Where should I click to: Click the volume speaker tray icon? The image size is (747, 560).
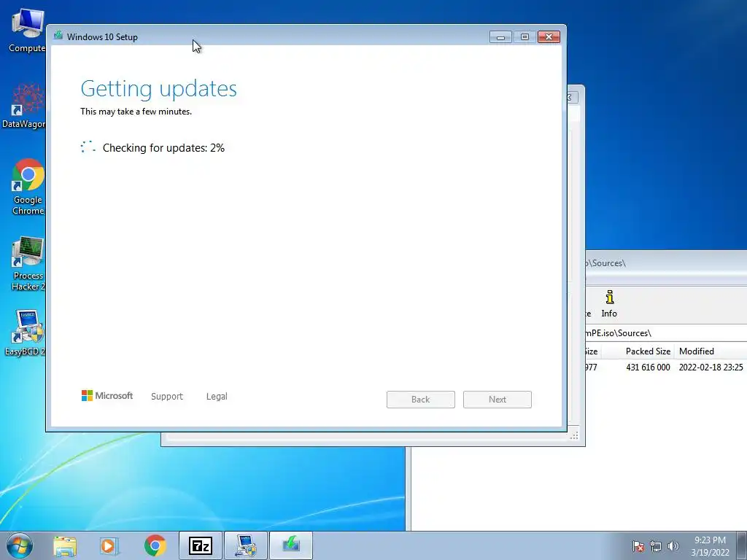[x=673, y=545]
